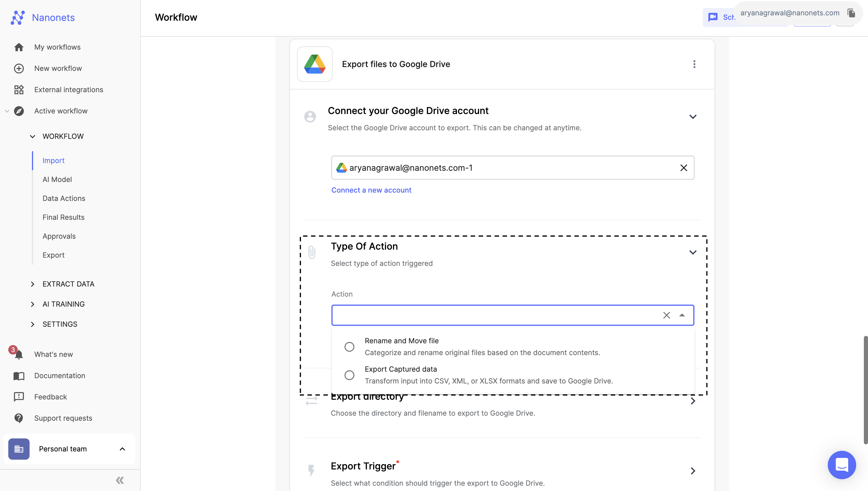Click Connect a new account link
Image resolution: width=868 pixels, height=491 pixels.
click(371, 190)
